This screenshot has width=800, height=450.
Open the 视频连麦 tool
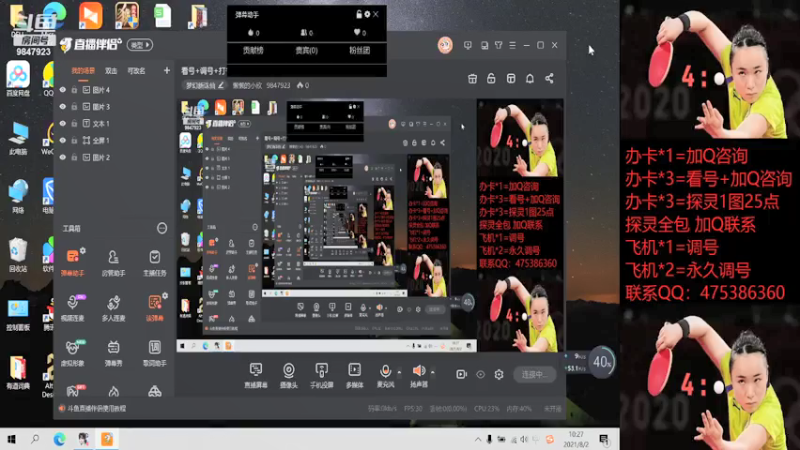(x=72, y=307)
